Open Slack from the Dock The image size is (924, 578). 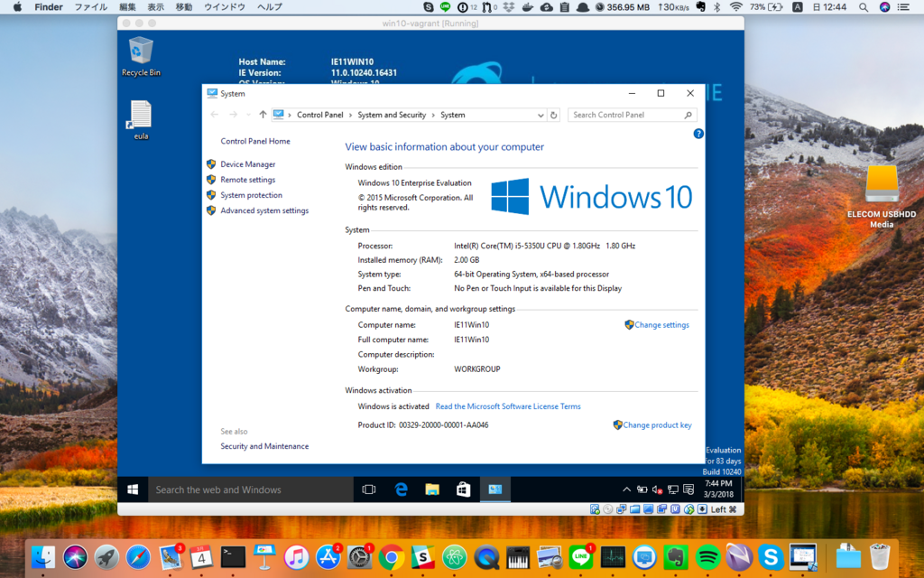click(x=422, y=556)
